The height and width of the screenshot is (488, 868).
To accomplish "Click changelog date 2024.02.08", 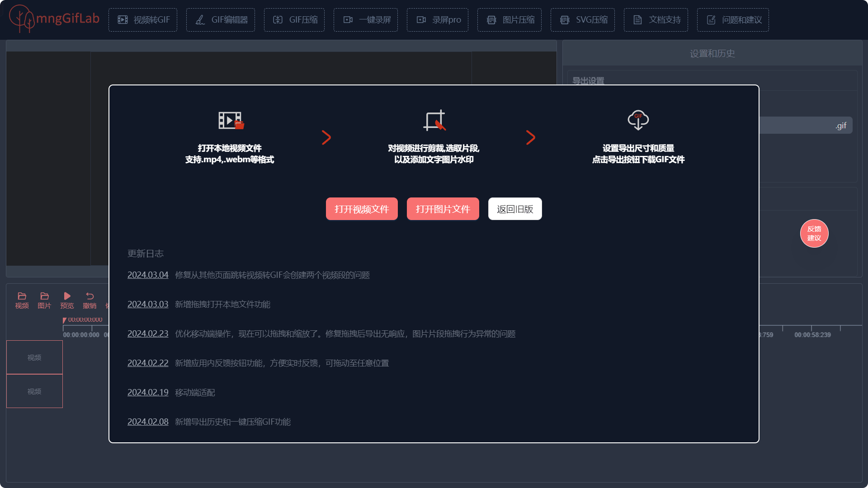I will [148, 422].
